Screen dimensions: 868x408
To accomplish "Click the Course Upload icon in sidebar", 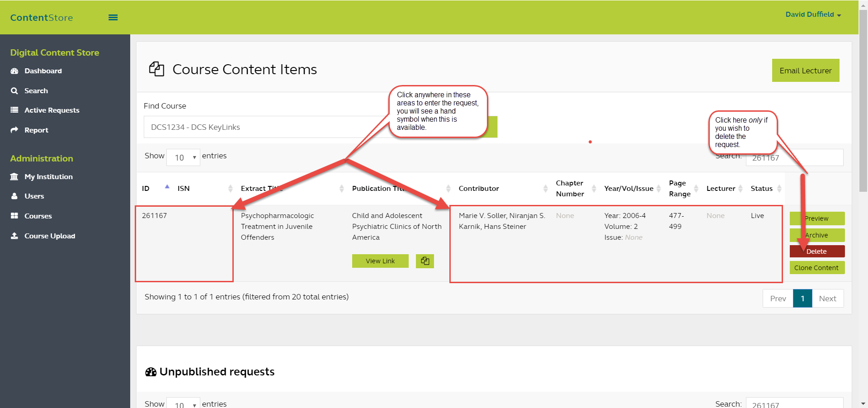I will (x=14, y=236).
